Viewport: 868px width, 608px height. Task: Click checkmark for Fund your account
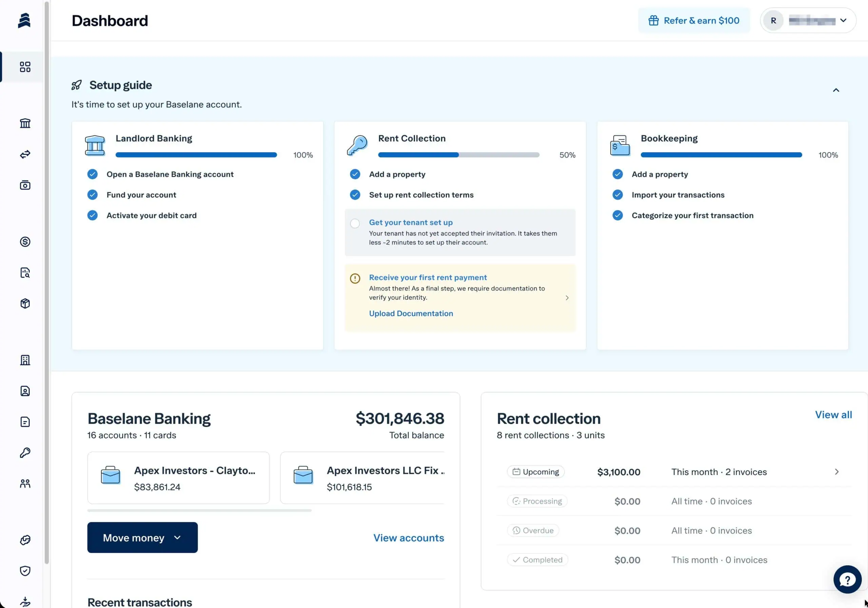click(92, 195)
